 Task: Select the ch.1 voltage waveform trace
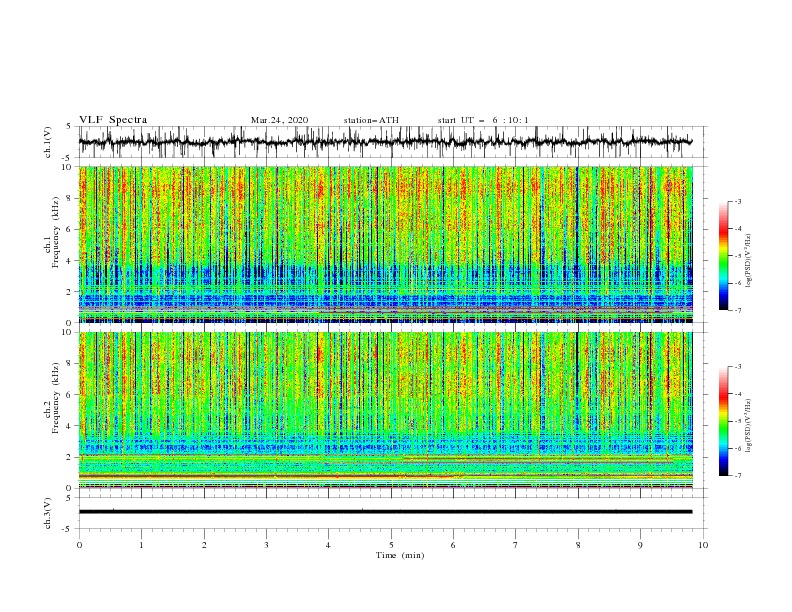click(x=385, y=142)
